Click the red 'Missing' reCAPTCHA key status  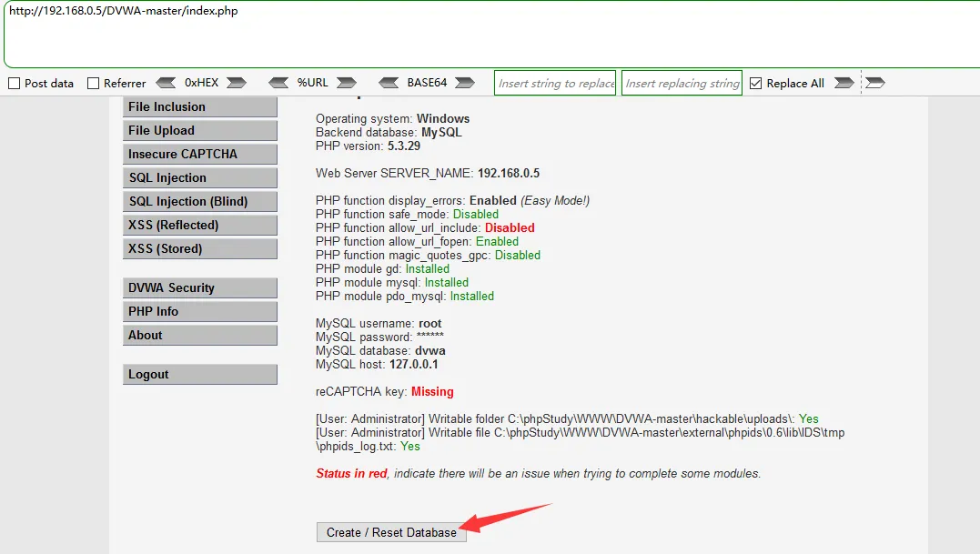(432, 391)
